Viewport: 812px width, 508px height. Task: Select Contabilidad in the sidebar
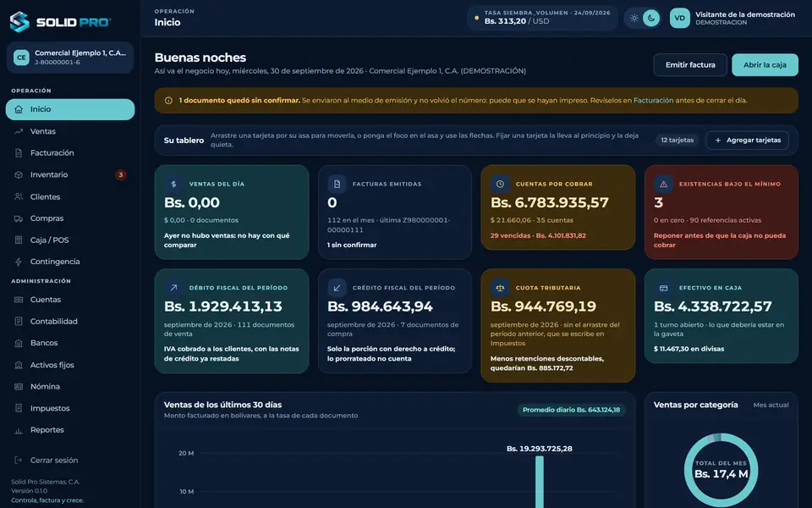[x=70, y=322]
